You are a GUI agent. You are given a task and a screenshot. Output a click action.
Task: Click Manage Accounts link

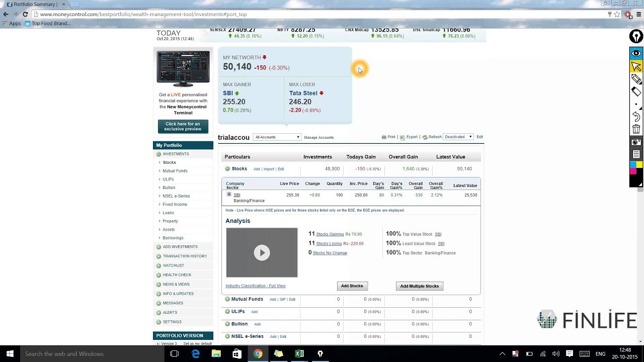coord(318,137)
